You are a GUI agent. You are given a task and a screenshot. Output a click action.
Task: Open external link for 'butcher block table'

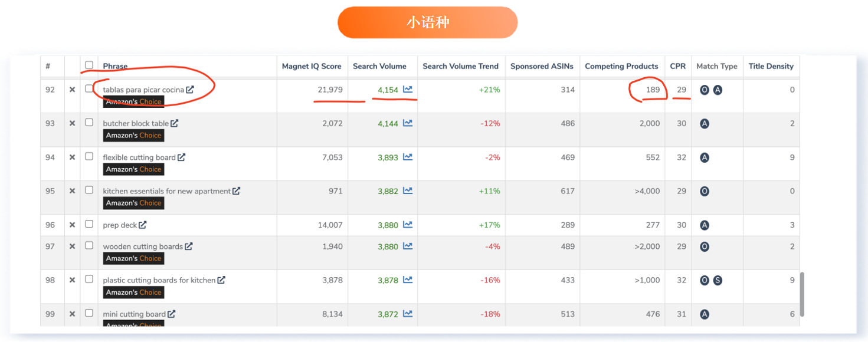175,124
